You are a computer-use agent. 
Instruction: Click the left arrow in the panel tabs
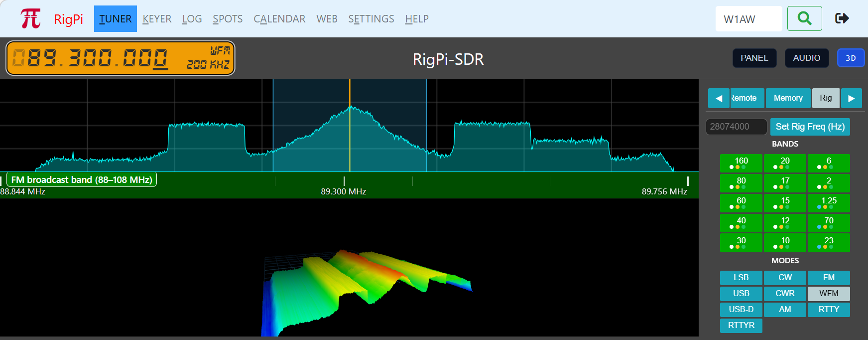pos(719,98)
